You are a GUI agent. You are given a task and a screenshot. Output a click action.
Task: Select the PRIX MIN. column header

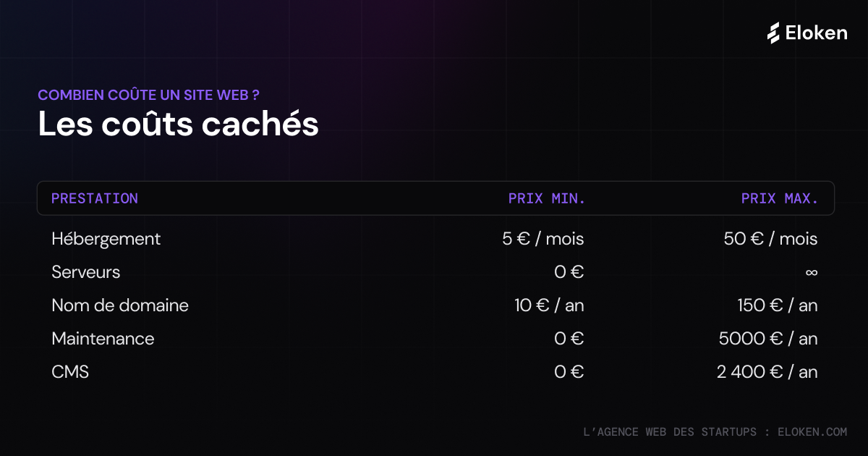point(547,198)
